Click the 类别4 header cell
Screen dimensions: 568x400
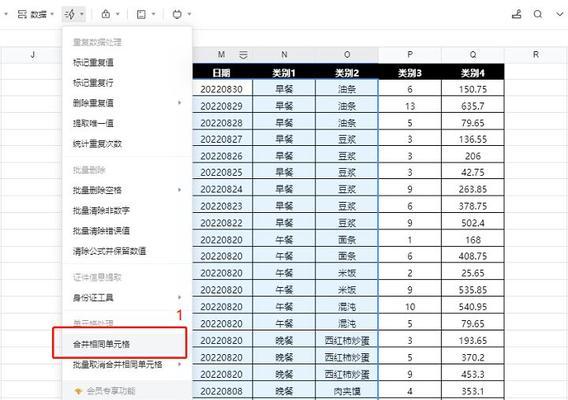(473, 72)
